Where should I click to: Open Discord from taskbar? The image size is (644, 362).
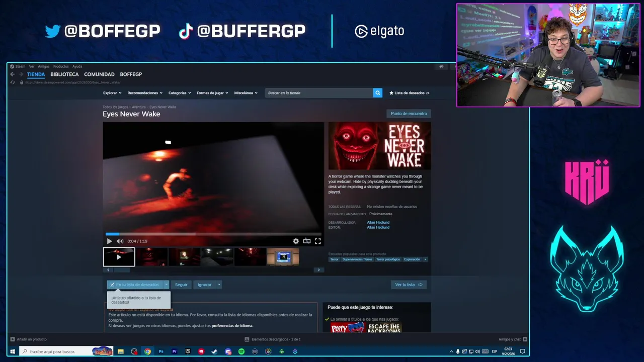click(x=228, y=351)
